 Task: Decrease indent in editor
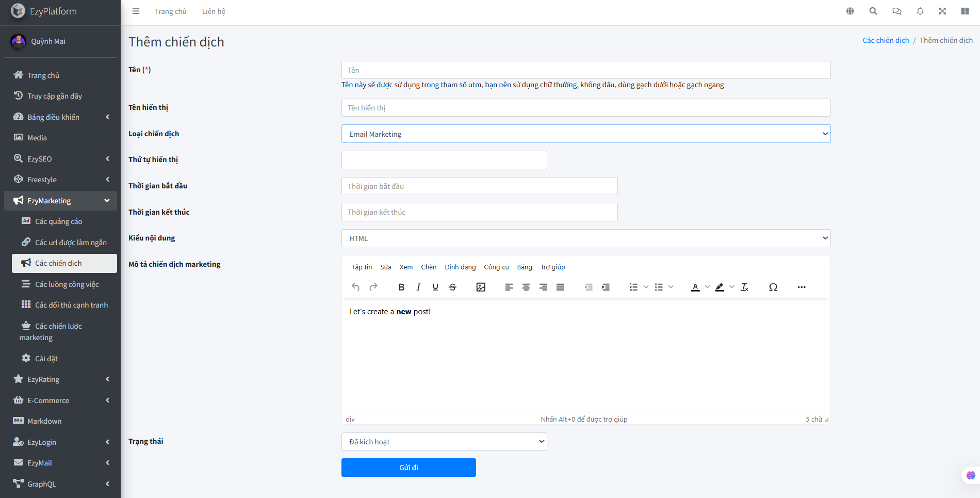pyautogui.click(x=589, y=287)
